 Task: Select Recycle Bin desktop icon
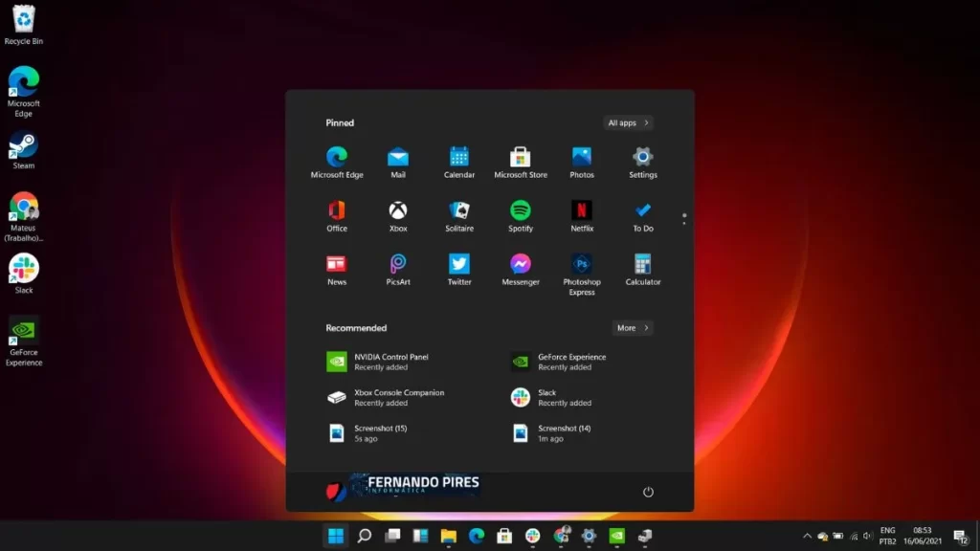pos(24,25)
